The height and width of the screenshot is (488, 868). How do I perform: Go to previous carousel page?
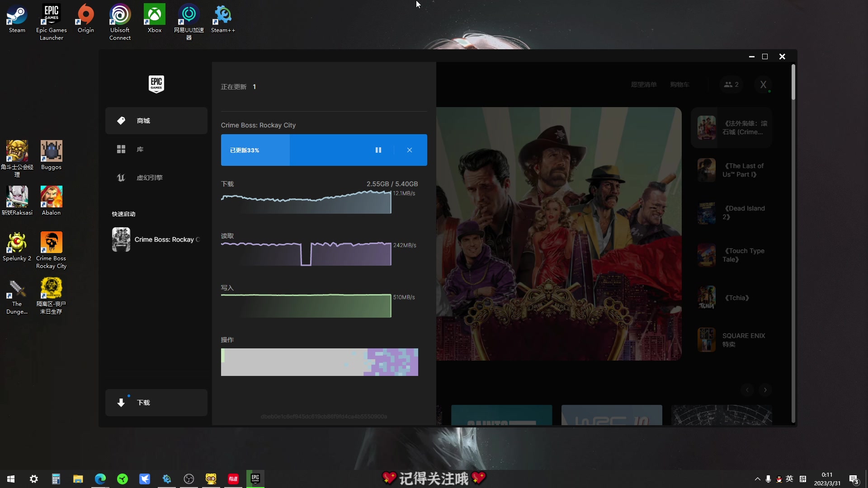point(747,390)
